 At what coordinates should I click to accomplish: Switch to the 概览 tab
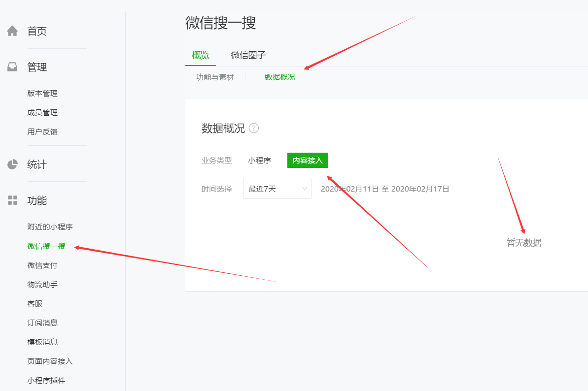[x=200, y=56]
